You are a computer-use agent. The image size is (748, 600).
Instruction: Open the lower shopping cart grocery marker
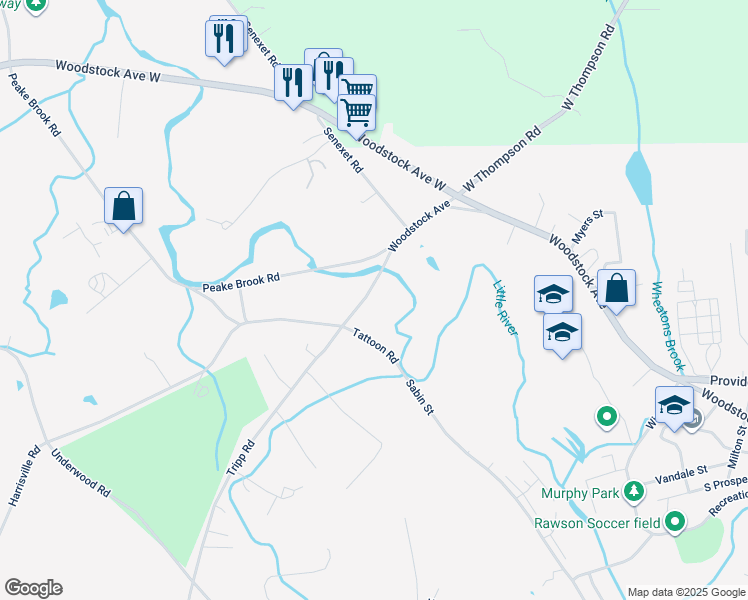tap(356, 115)
